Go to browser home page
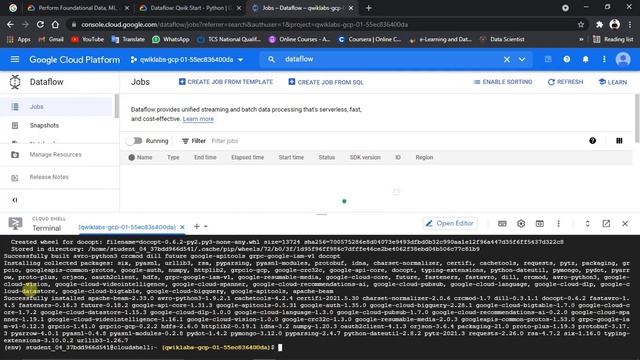The height and width of the screenshot is (360, 640). 55,24
